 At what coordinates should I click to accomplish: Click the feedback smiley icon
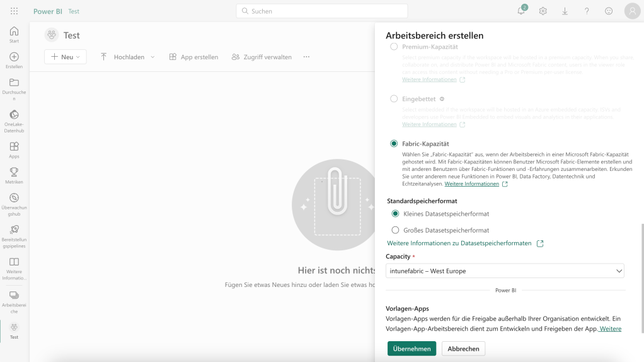point(609,11)
